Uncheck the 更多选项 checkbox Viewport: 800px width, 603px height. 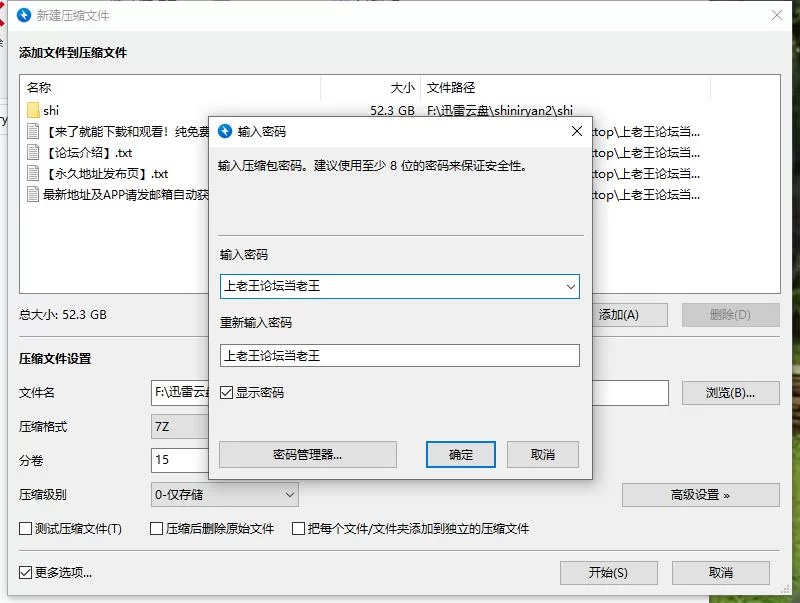coord(26,572)
